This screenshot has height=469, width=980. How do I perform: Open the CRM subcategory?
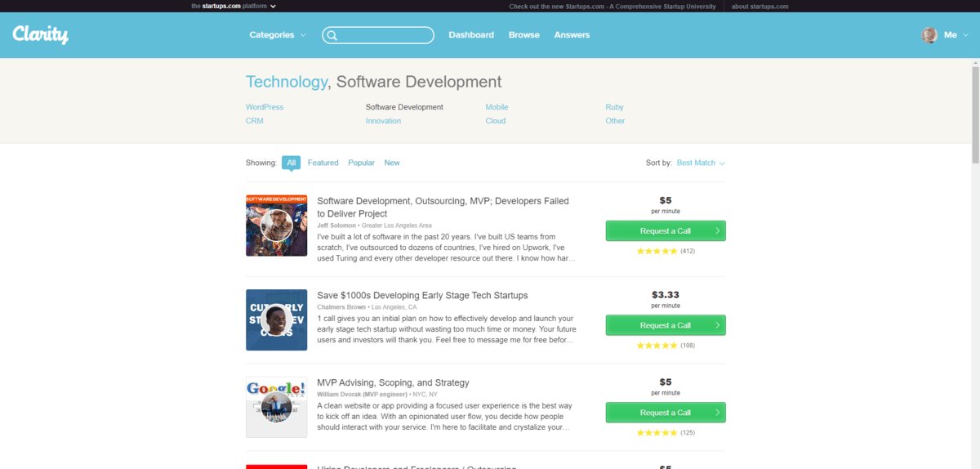[255, 121]
